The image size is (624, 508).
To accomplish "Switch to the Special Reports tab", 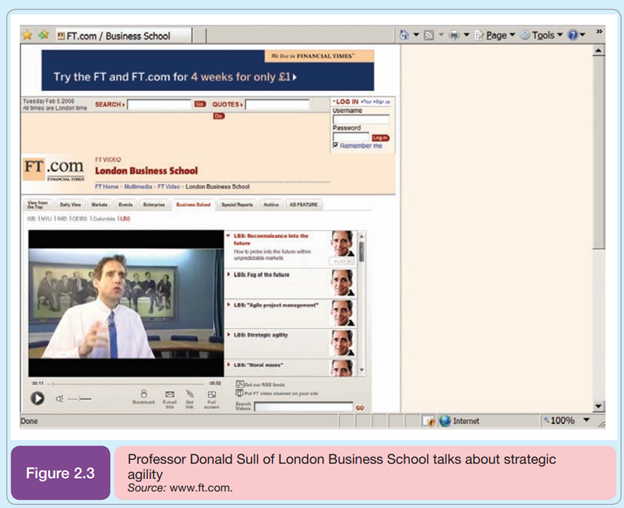I will click(x=237, y=204).
